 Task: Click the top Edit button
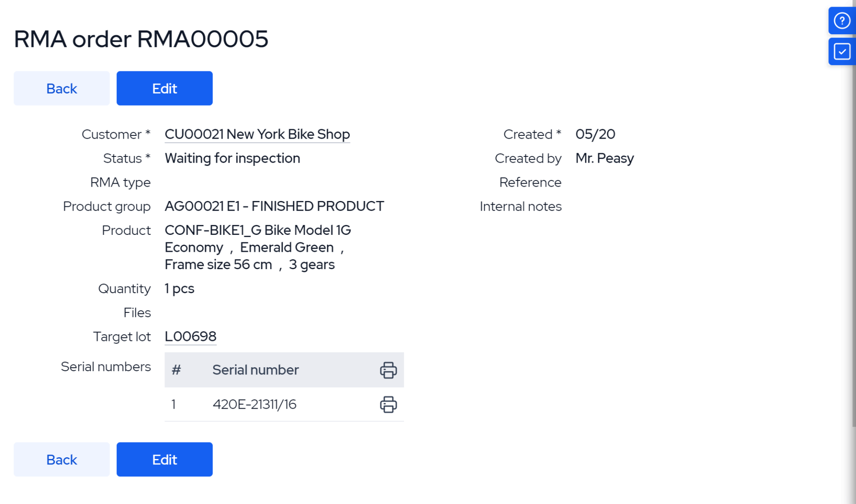tap(164, 88)
